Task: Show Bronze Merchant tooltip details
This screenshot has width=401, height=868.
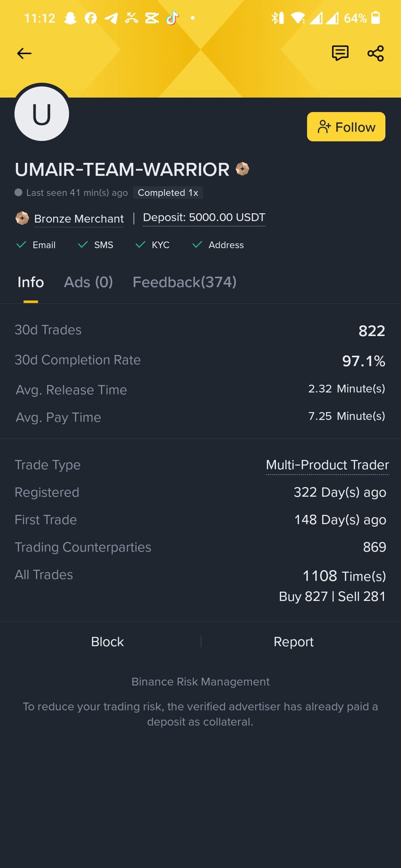Action: coord(79,218)
